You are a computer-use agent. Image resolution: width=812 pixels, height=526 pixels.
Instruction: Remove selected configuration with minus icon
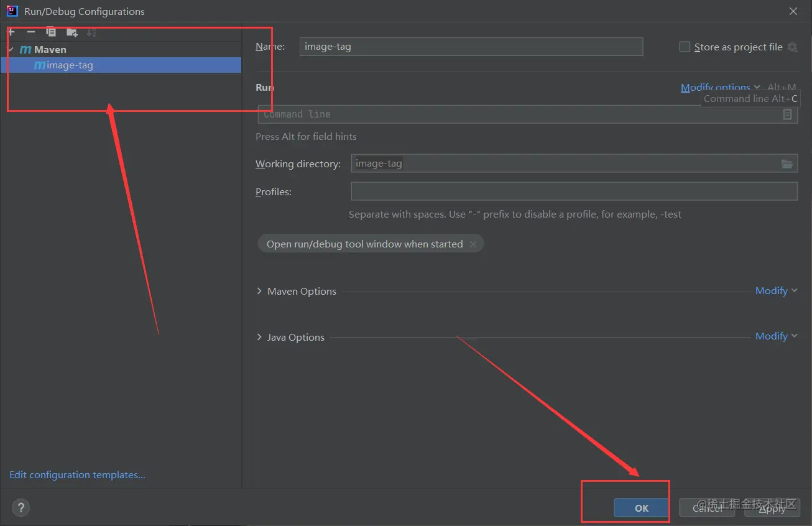click(30, 32)
